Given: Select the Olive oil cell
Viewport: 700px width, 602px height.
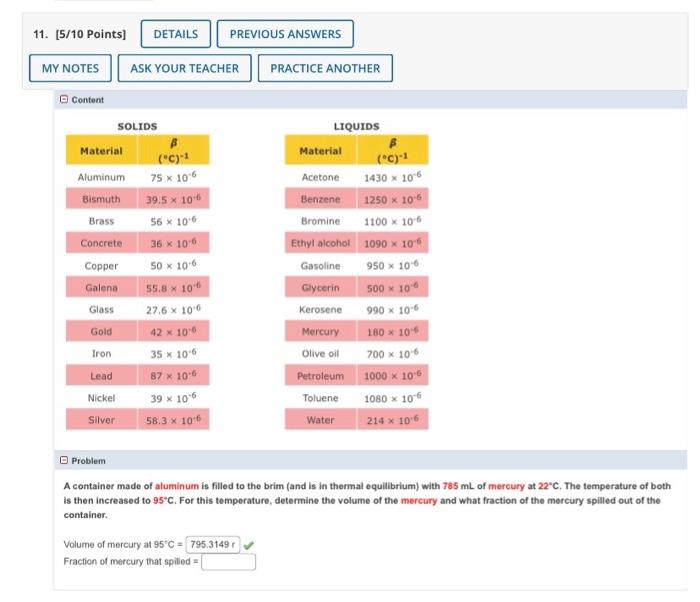Looking at the screenshot, I should click(x=321, y=354).
